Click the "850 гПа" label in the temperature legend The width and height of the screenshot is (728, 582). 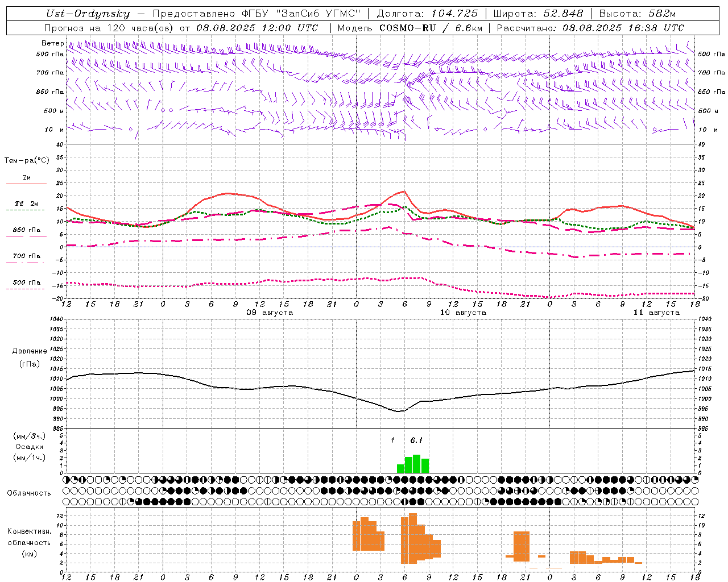[27, 230]
